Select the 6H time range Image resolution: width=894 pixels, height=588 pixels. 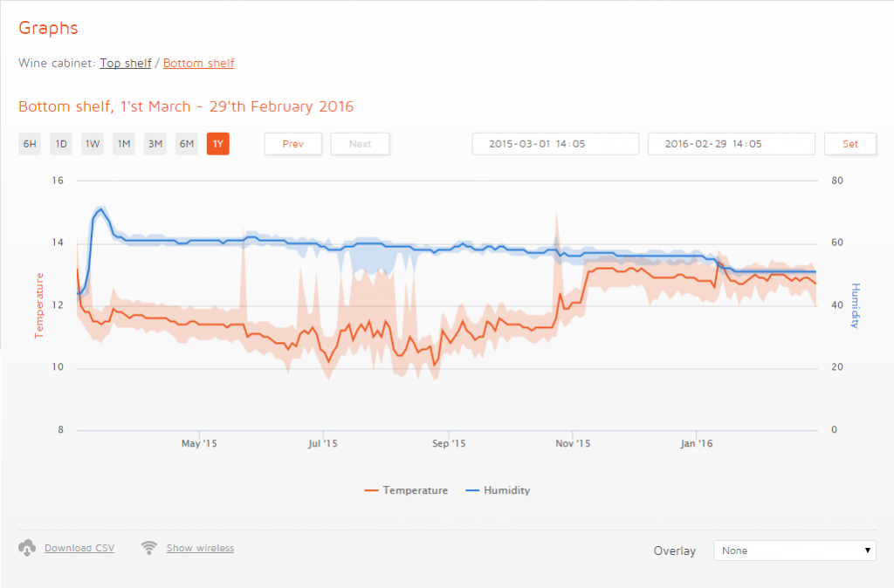point(30,144)
